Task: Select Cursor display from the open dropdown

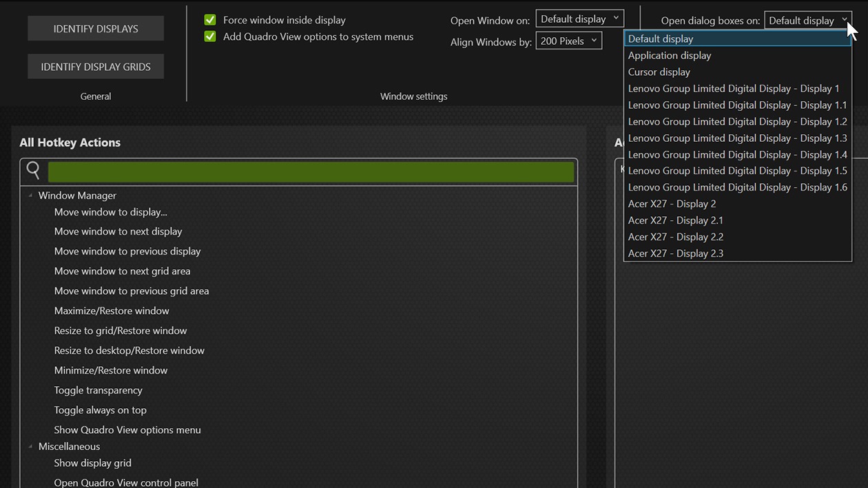Action: pyautogui.click(x=659, y=72)
